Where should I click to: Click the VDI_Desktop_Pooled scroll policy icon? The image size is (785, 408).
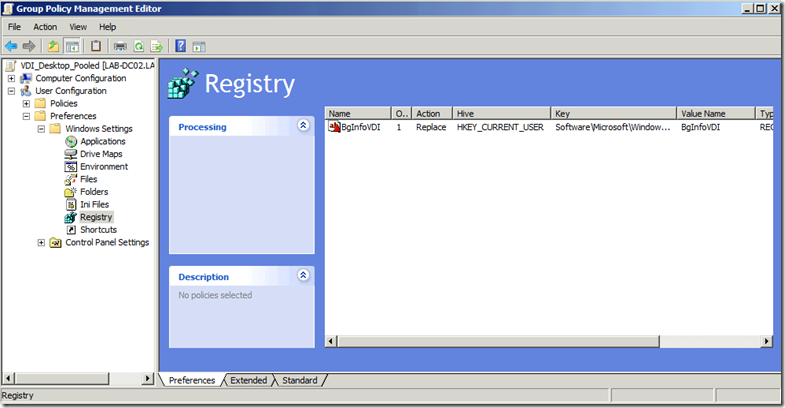pyautogui.click(x=11, y=66)
